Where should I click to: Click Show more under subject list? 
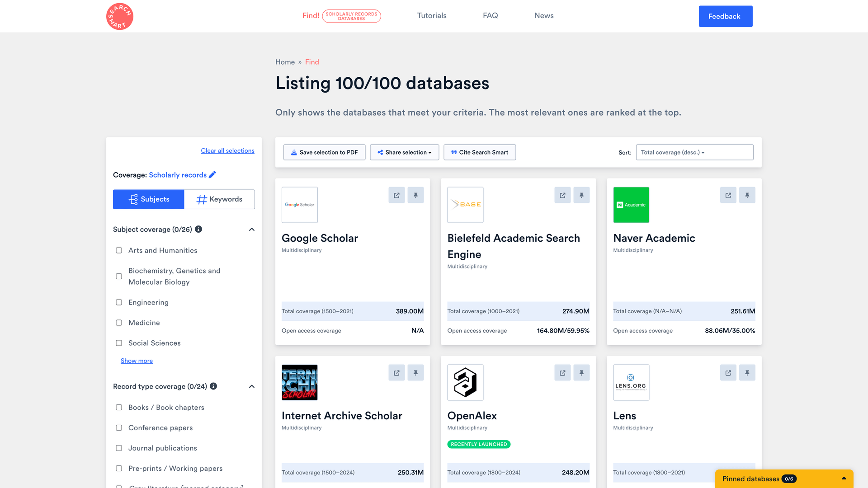tap(137, 361)
